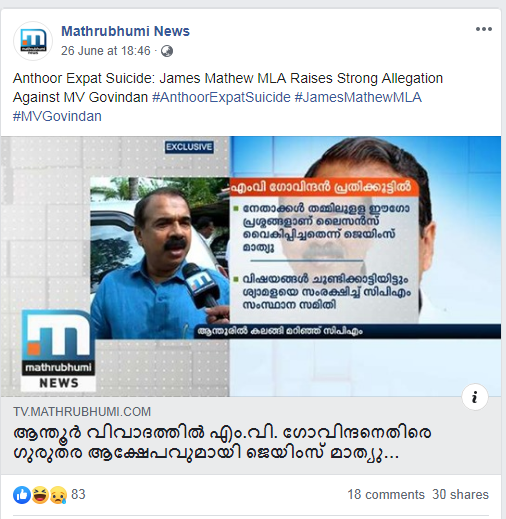Click the Haha laughing reaction icon

pyautogui.click(x=40, y=495)
